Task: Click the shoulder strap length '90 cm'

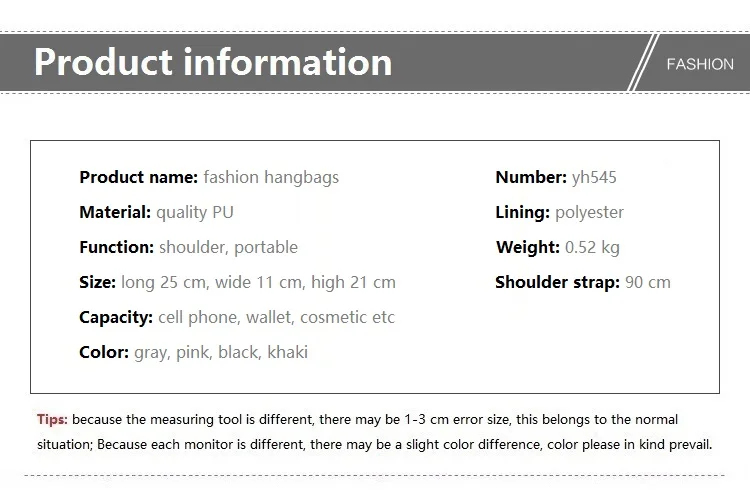Action: (x=648, y=282)
